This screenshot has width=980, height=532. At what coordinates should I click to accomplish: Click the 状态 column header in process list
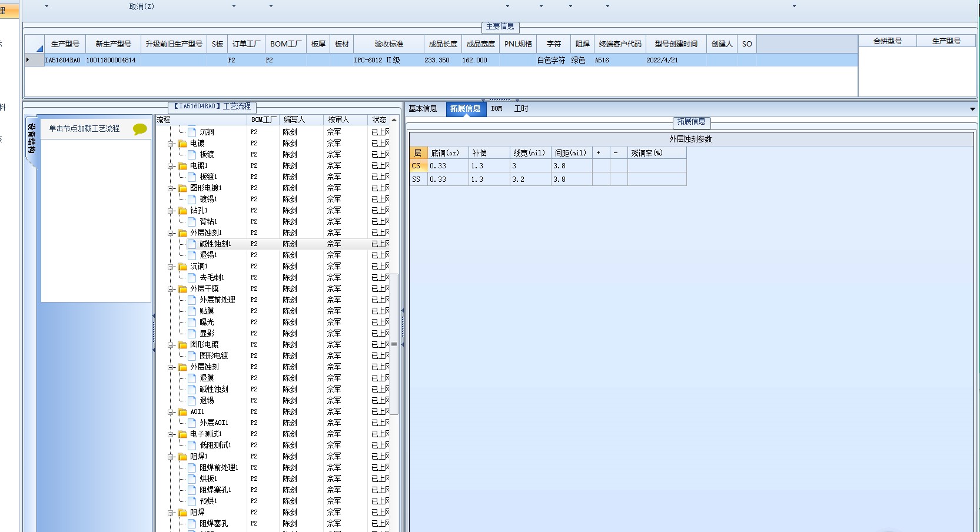[x=379, y=119]
